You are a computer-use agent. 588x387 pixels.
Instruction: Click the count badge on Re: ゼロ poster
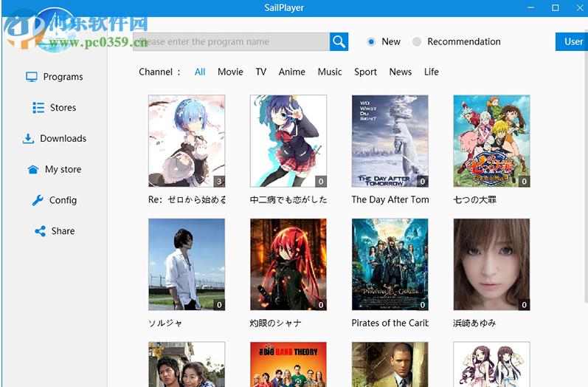pyautogui.click(x=219, y=182)
